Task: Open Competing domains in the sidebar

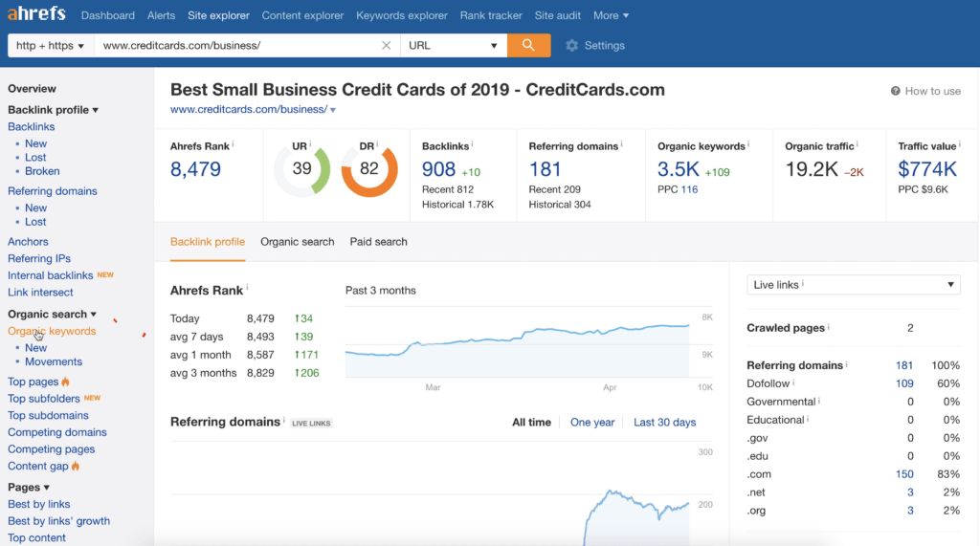Action: (56, 431)
